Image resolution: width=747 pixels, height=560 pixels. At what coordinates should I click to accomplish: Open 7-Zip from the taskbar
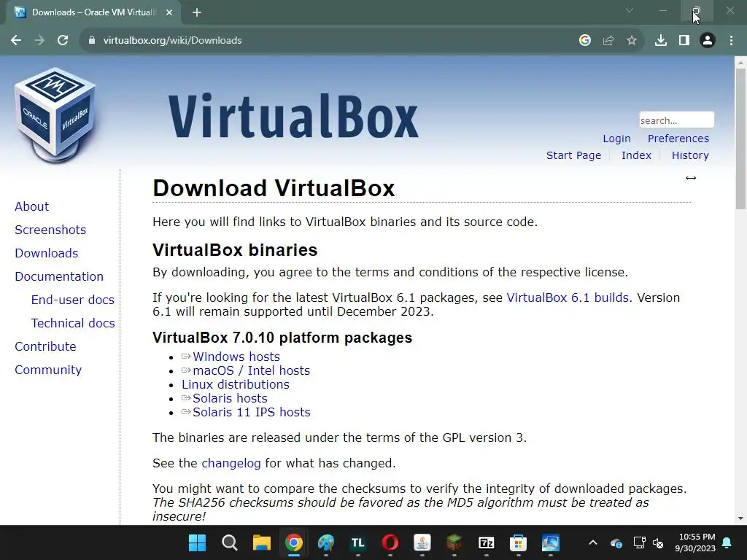pyautogui.click(x=486, y=542)
